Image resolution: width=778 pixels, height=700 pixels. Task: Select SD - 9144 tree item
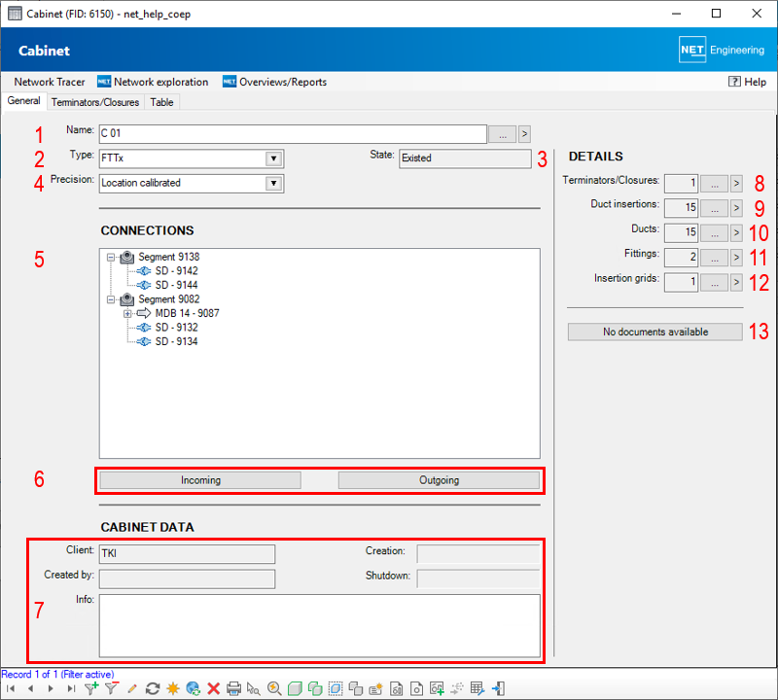point(176,285)
